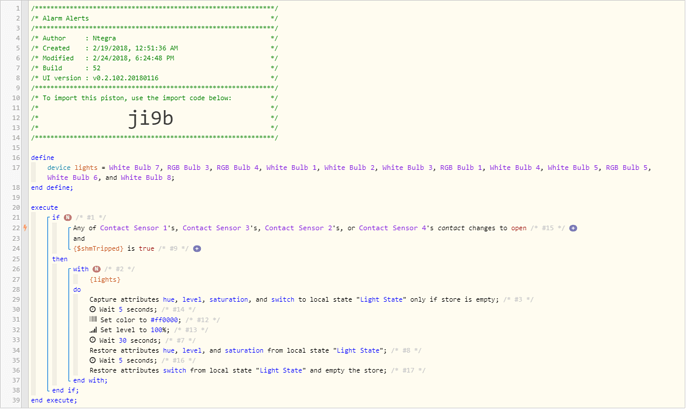
Task: Click the 30 in Wait 30 seconds
Action: [x=122, y=341]
